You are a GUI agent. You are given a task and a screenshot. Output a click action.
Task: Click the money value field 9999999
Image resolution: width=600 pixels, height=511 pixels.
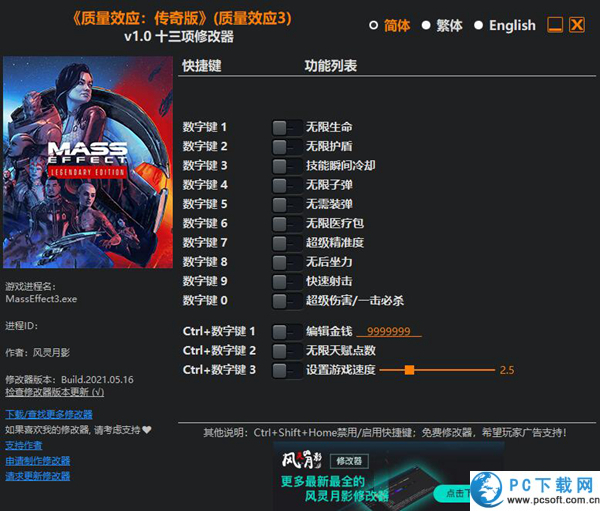point(389,331)
